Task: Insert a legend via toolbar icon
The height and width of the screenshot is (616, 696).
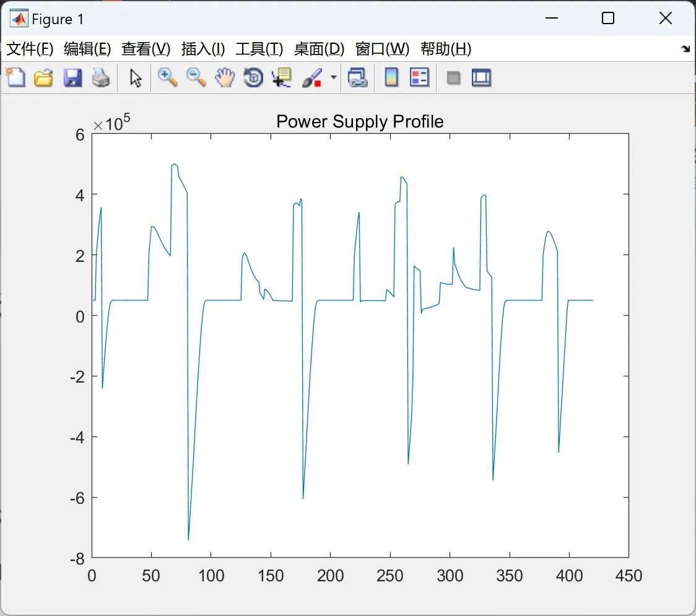Action: click(419, 77)
